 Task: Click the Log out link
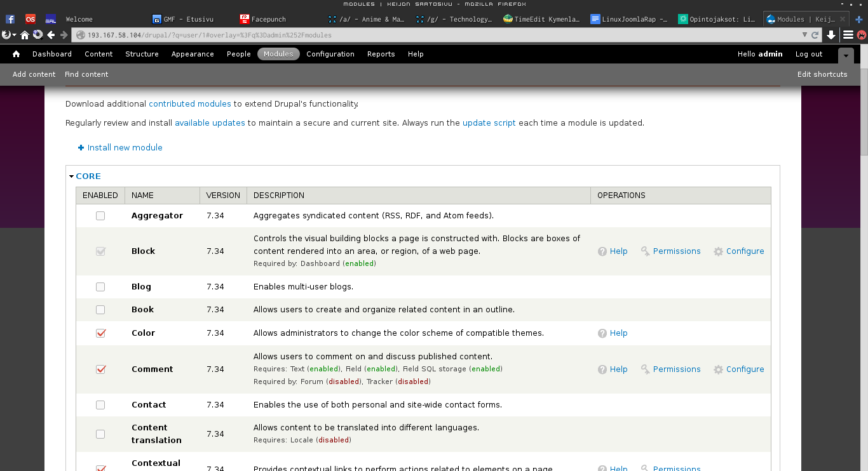click(809, 54)
